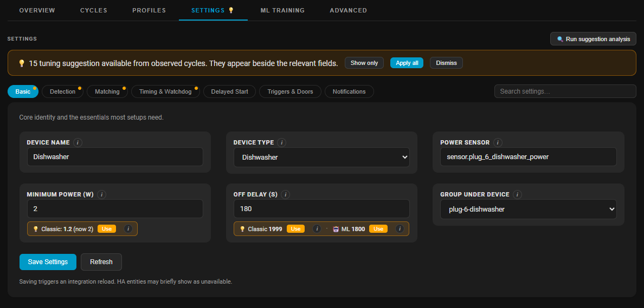The height and width of the screenshot is (308, 644).
Task: Focus the Search settings field
Action: (x=565, y=91)
